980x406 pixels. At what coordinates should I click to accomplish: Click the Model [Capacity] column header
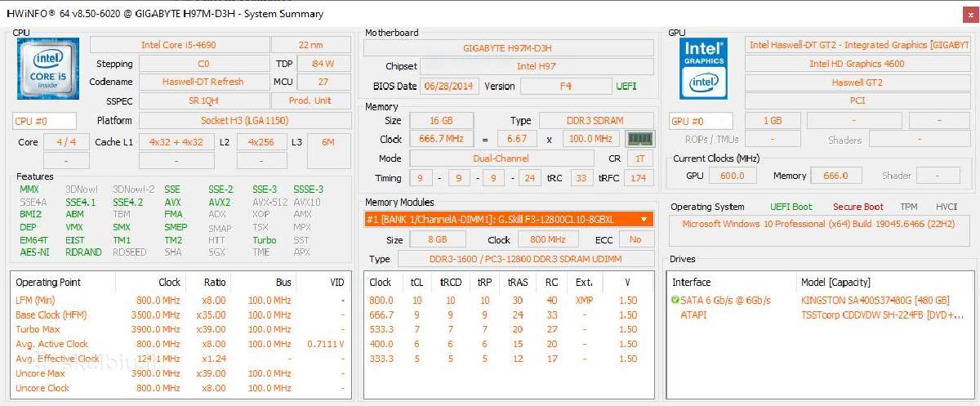pos(836,283)
